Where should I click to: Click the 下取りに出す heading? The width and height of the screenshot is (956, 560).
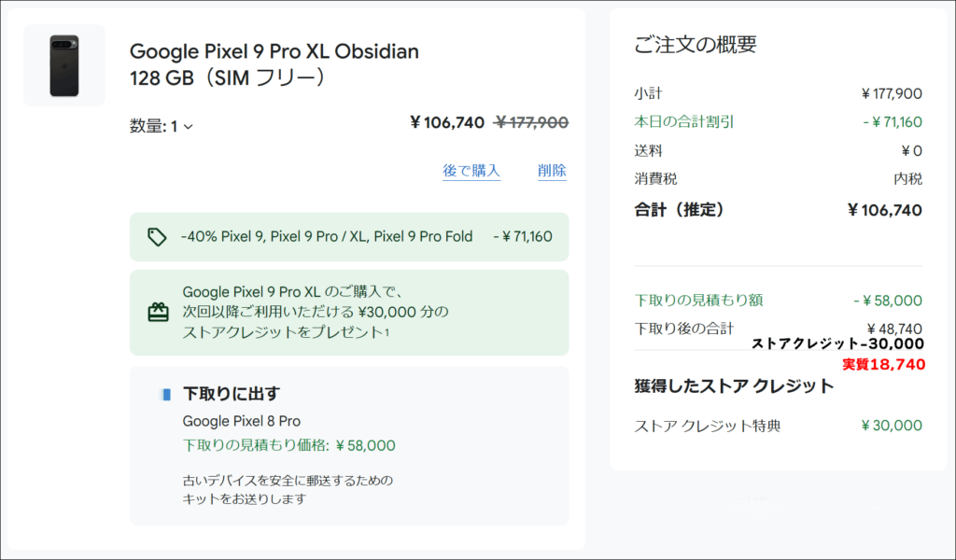[232, 394]
